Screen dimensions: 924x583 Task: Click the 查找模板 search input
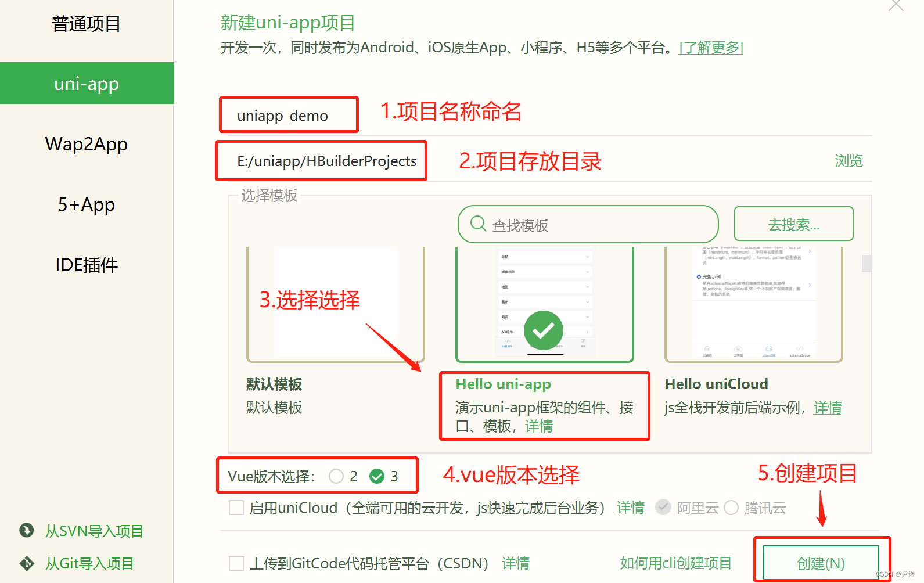pos(588,224)
